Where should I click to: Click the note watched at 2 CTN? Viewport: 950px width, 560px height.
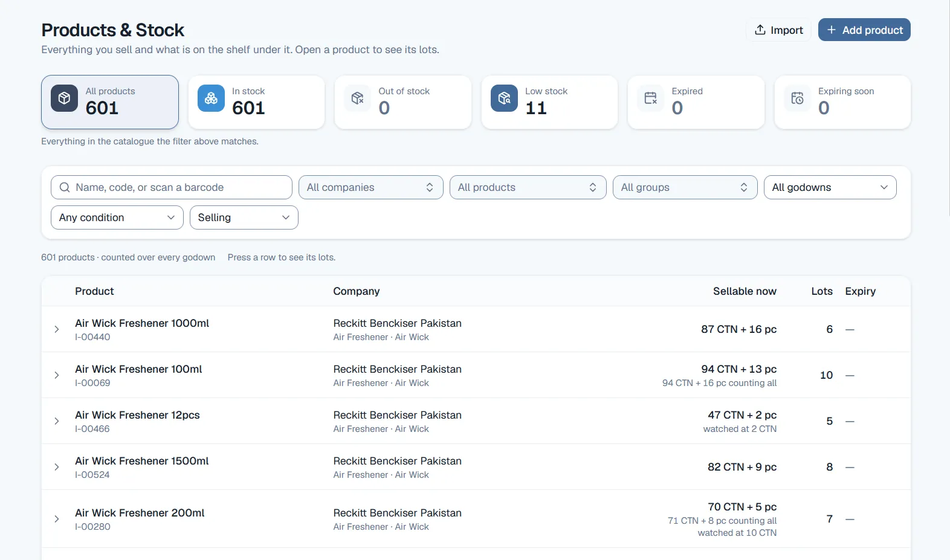[740, 429]
